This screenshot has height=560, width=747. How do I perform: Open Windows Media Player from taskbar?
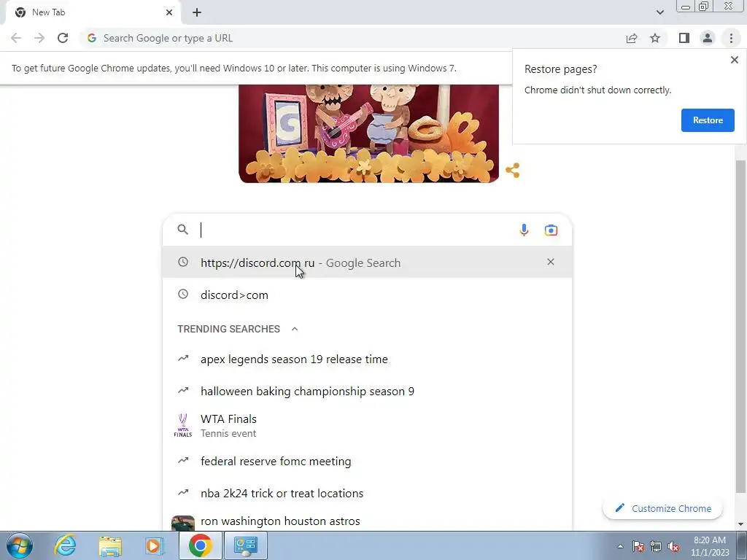click(154, 545)
